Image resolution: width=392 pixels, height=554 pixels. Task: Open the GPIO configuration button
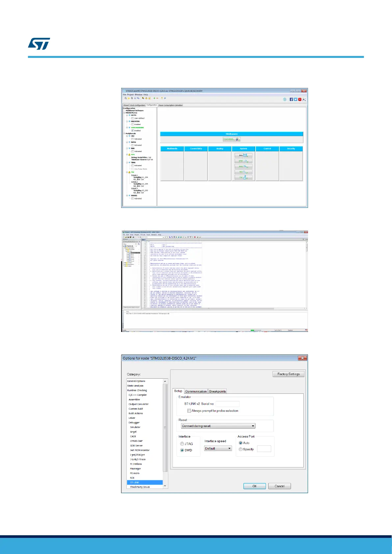pos(244,161)
